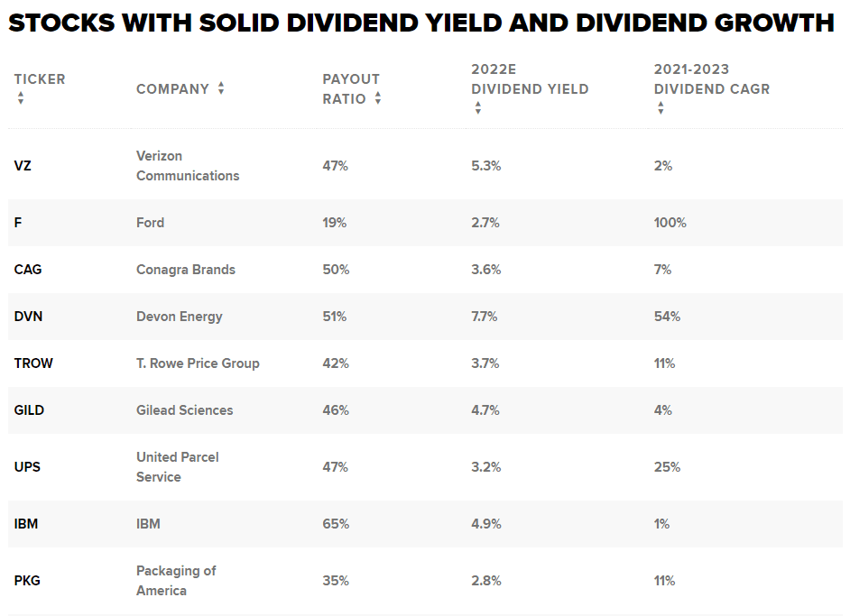Screen dimensions: 850x616
Task: Click the 7.7% dividend yield for Devon Energy
Action: [x=485, y=317]
